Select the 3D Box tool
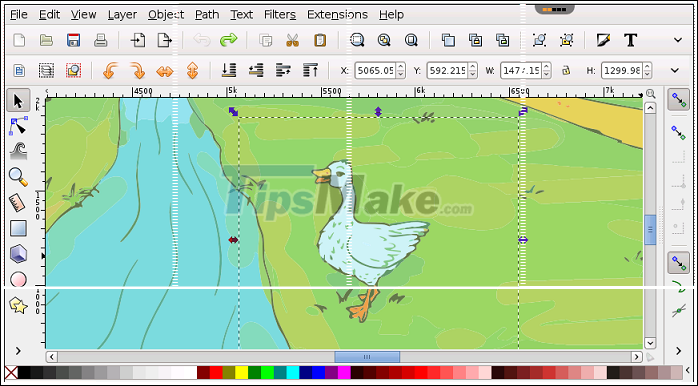698x386 pixels. coord(18,254)
